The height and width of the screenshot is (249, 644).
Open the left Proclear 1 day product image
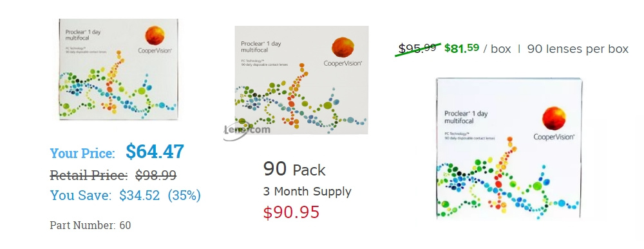(118, 69)
